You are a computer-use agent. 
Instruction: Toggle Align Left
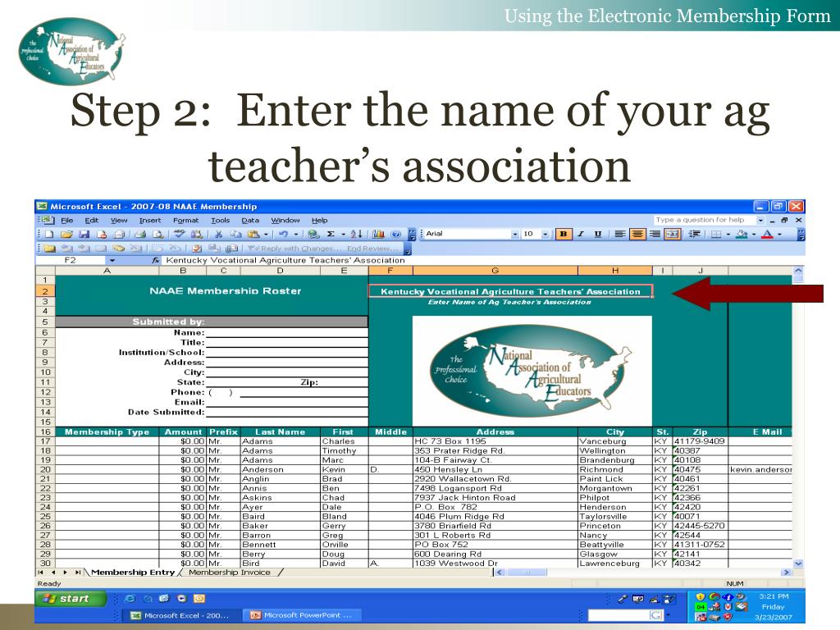click(620, 234)
